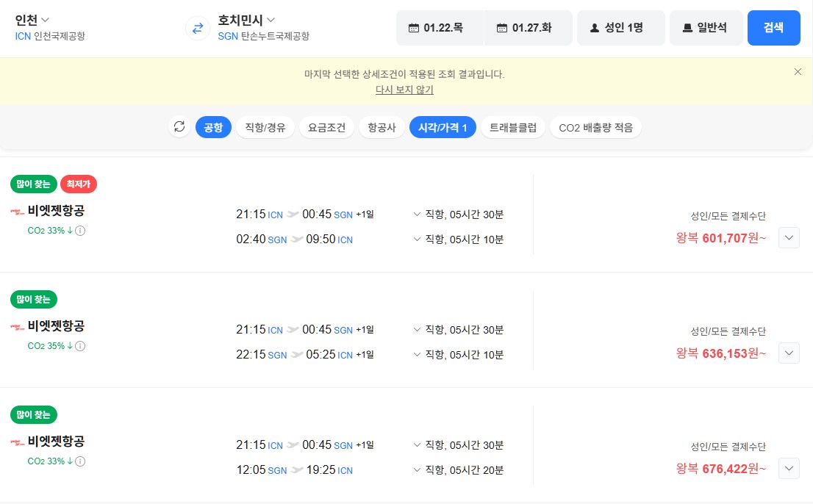Open 호치민시 destination city dropdown
813x504 pixels.
coord(246,20)
